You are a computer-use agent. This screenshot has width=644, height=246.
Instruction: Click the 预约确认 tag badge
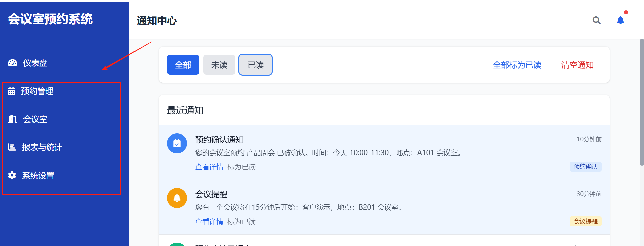coord(586,166)
